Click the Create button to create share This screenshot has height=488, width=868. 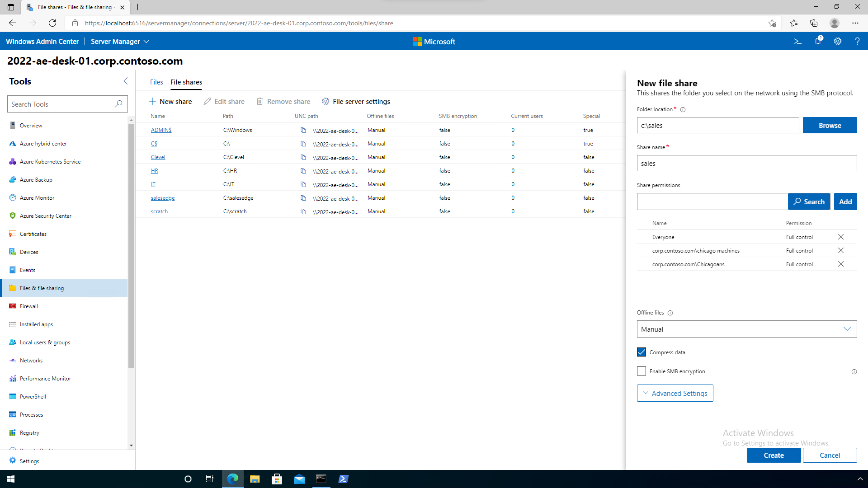[773, 455]
